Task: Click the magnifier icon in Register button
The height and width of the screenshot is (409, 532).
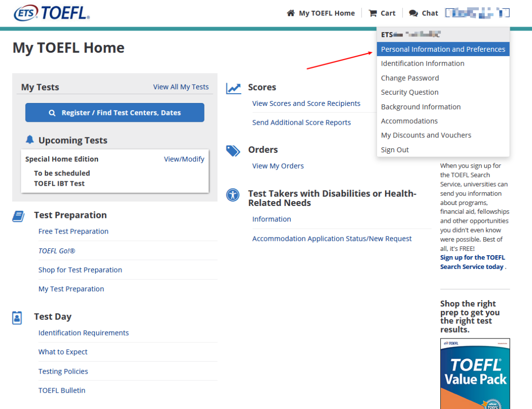Action: [52, 113]
